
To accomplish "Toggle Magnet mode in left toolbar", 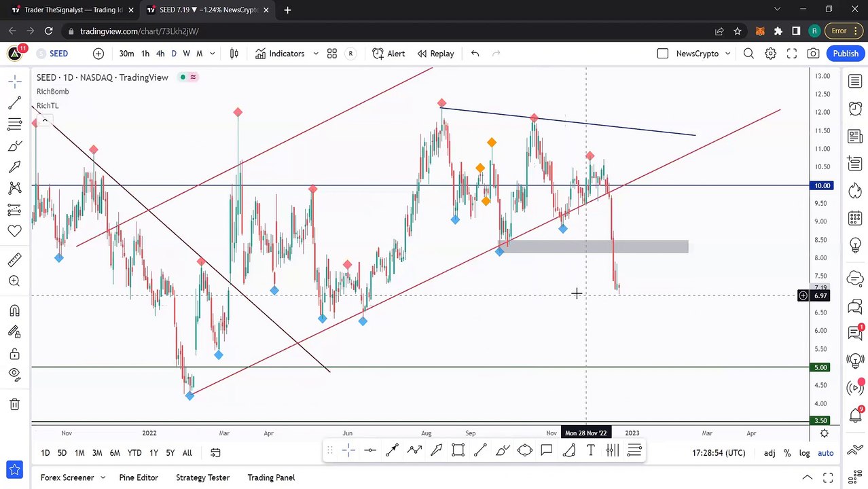I will click(14, 311).
